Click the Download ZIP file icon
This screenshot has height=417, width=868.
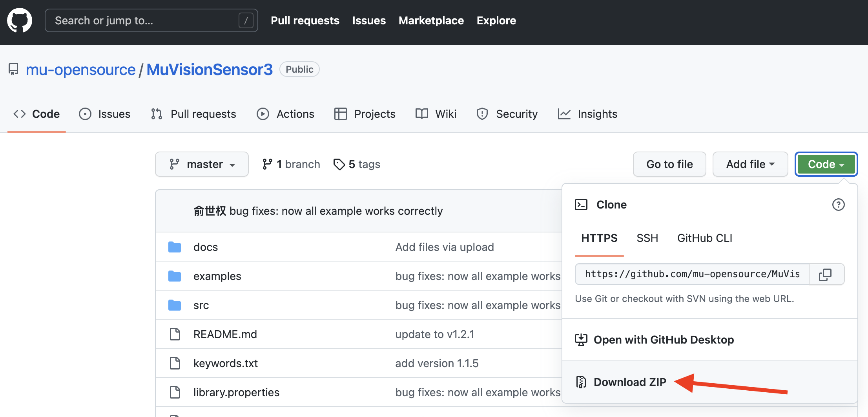point(581,382)
